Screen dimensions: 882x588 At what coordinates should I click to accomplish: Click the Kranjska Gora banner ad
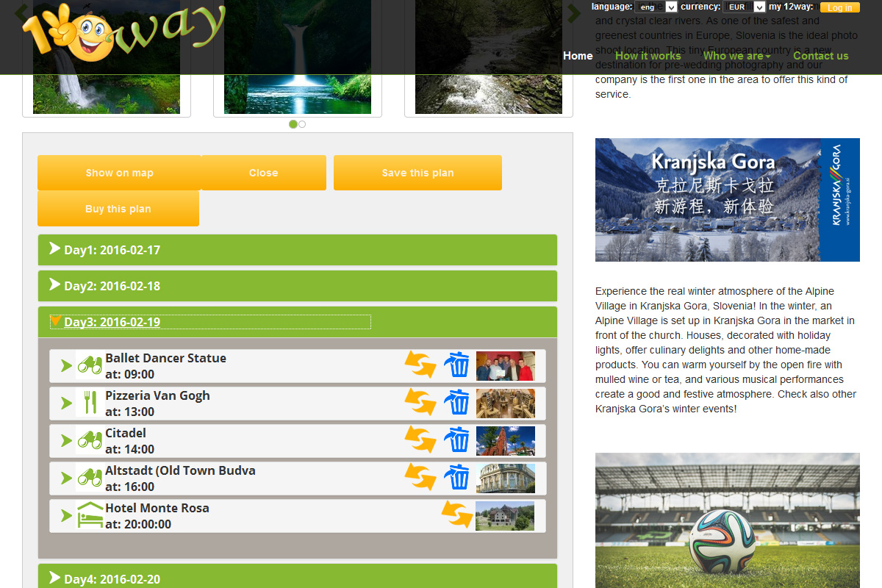tap(728, 200)
